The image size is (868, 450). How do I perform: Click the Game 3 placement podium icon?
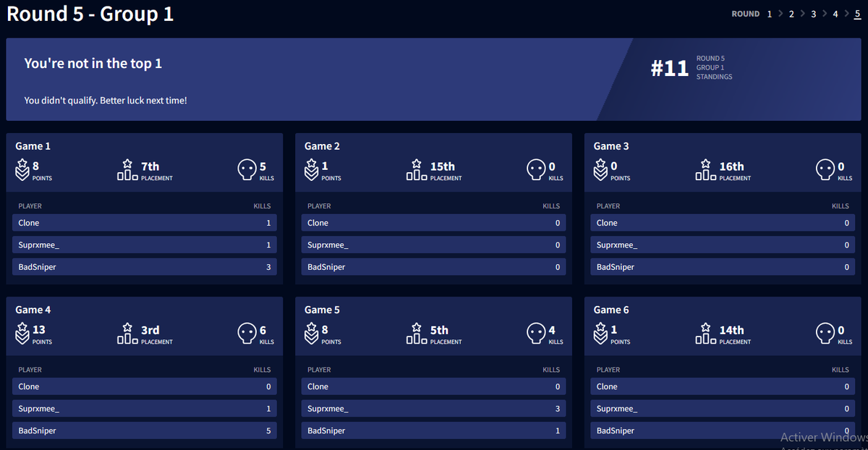pos(706,170)
